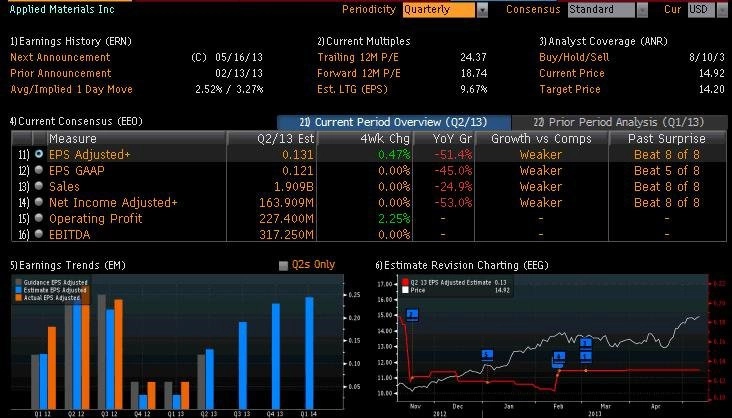Image resolution: width=732 pixels, height=418 pixels.
Task: Select the Operating Profit radio button
Action: 39,218
